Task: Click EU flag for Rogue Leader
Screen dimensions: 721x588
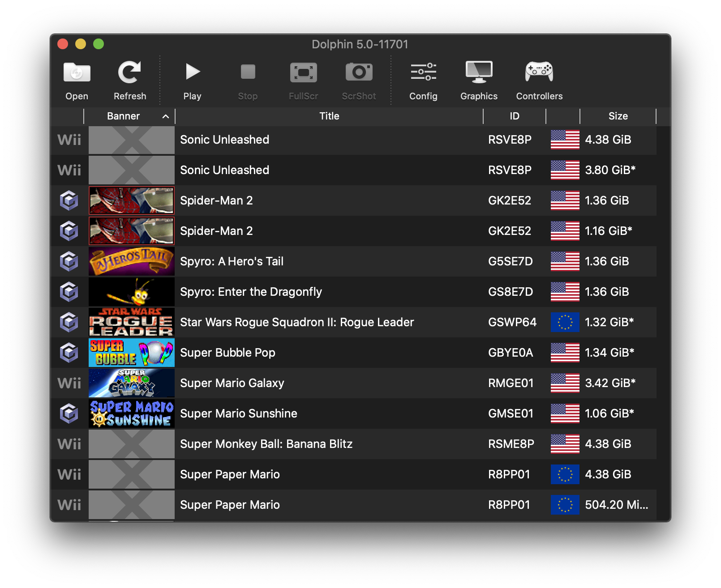Action: [565, 322]
